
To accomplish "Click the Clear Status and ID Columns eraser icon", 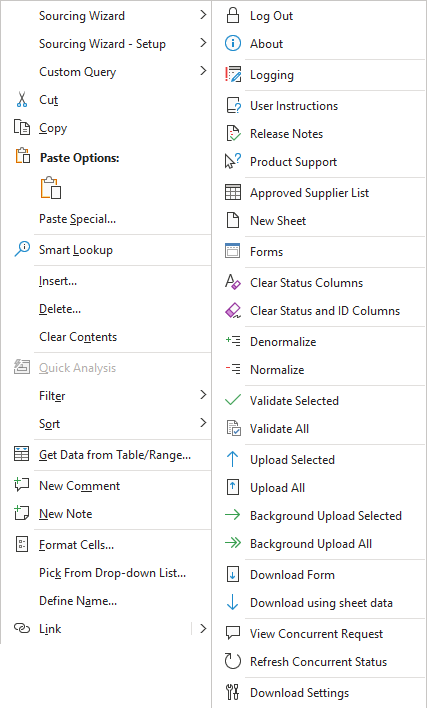I will pos(233,311).
